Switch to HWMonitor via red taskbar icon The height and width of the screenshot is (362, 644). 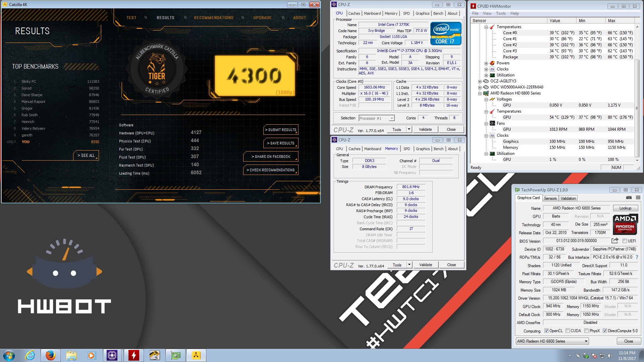click(133, 355)
